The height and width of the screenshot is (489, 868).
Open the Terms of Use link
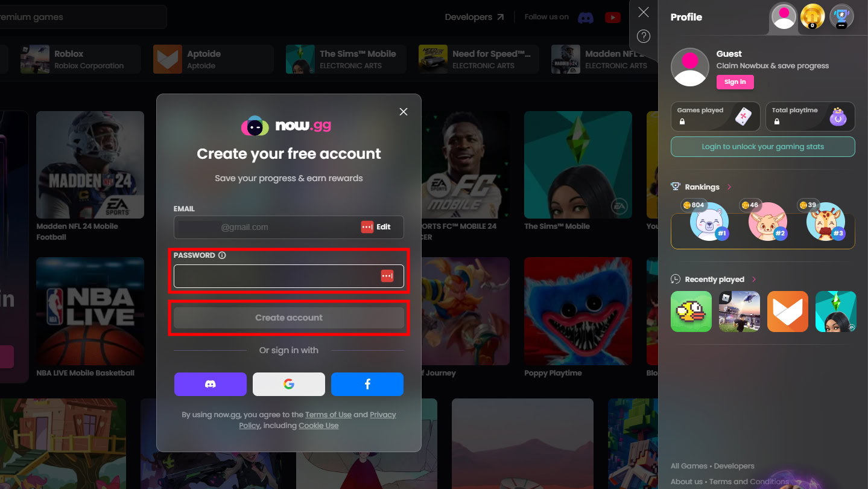click(x=328, y=415)
